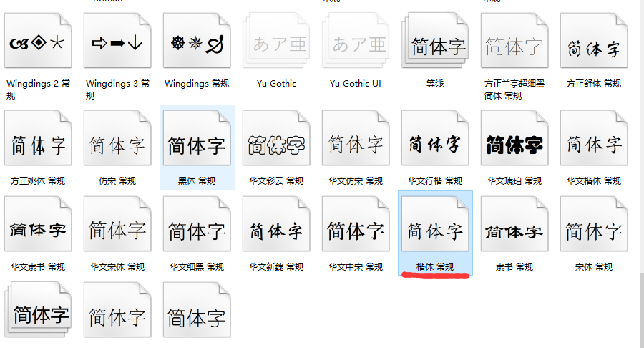Click the '黑体 常规' name label
Screen dimensions: 644x348
pyautogui.click(x=197, y=180)
